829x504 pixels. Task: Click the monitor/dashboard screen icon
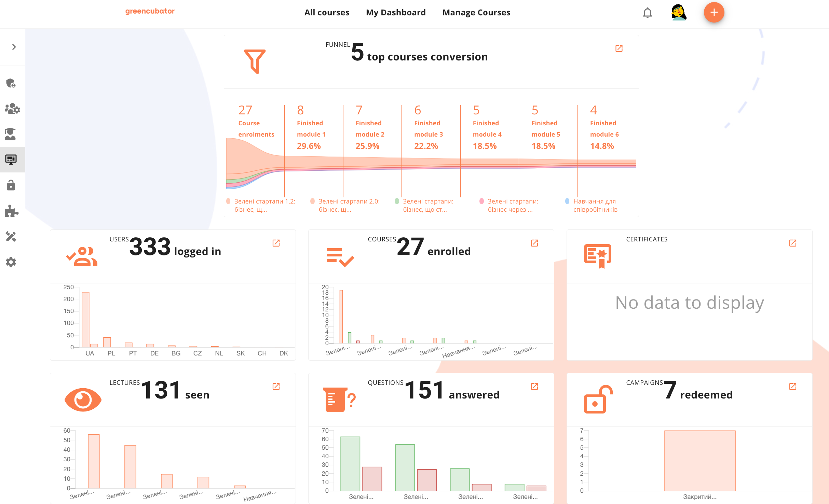coord(12,159)
